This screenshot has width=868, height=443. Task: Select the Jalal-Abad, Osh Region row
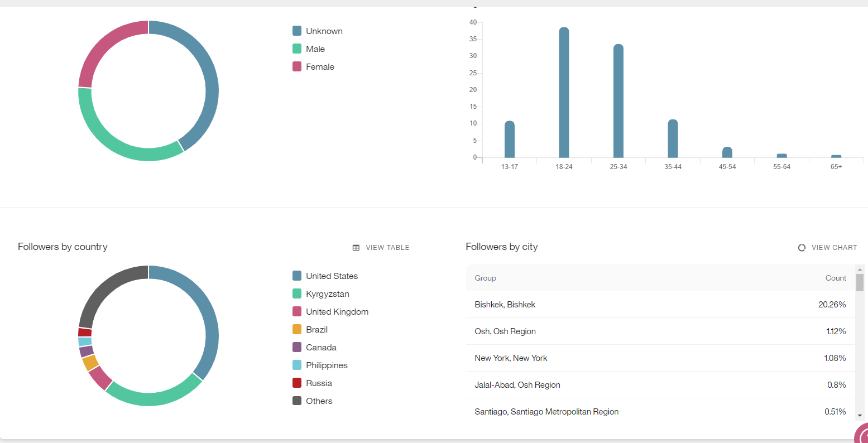point(660,385)
